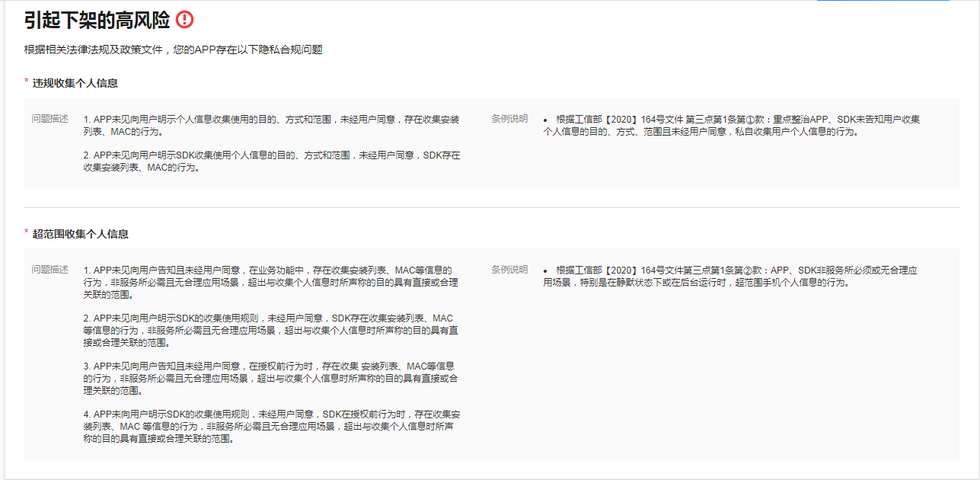Image resolution: width=980 pixels, height=480 pixels.
Task: Select the section title 违规收集个人信息
Action: pyautogui.click(x=75, y=83)
